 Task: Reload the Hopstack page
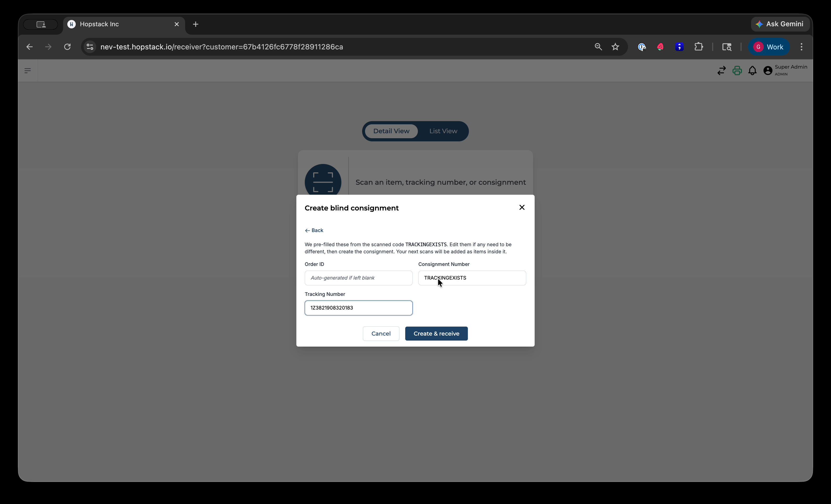(67, 47)
